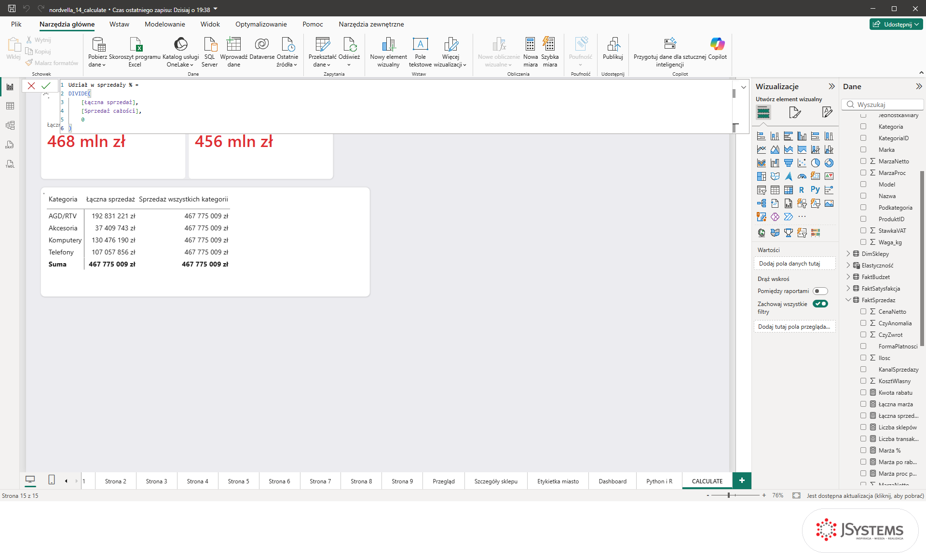Collapse the Wizualizacje pane chevron
The height and width of the screenshot is (560, 926).
(831, 87)
